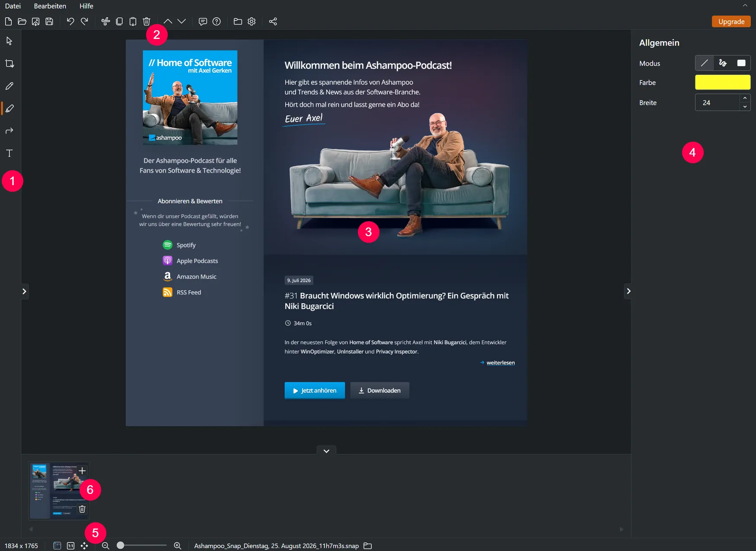The height and width of the screenshot is (551, 756).
Task: Open the file's folder from the status bar
Action: [x=368, y=546]
